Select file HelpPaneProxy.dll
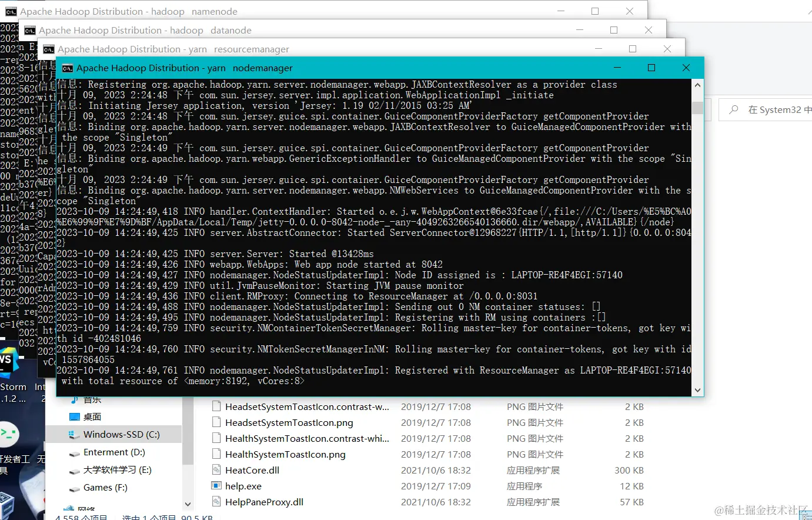This screenshot has height=520, width=812. coord(265,502)
